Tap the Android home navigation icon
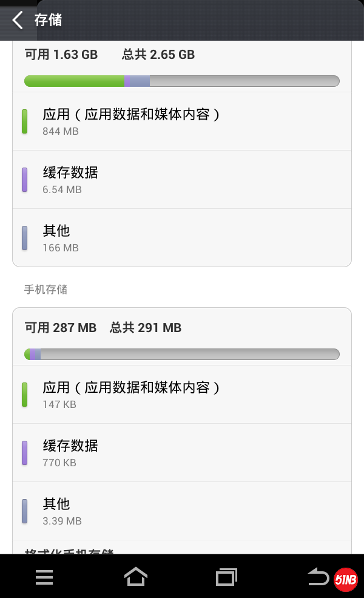 (x=136, y=577)
